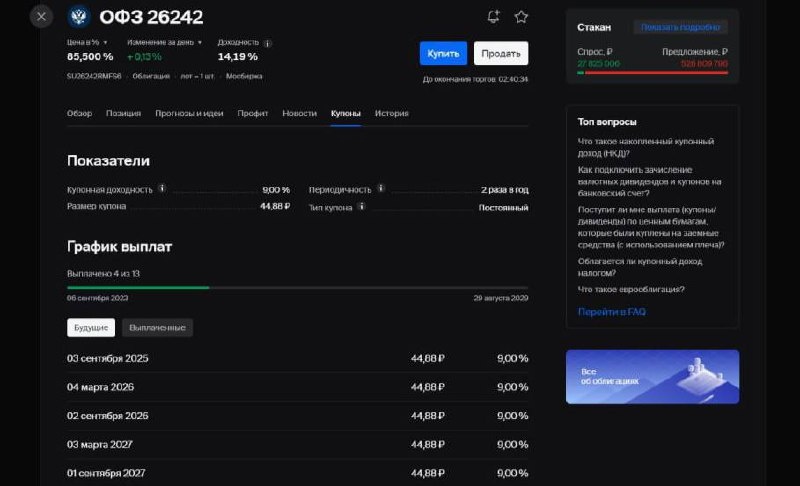800x486 pixels.
Task: Click the 29 августа 2029 end date
Action: (x=501, y=298)
